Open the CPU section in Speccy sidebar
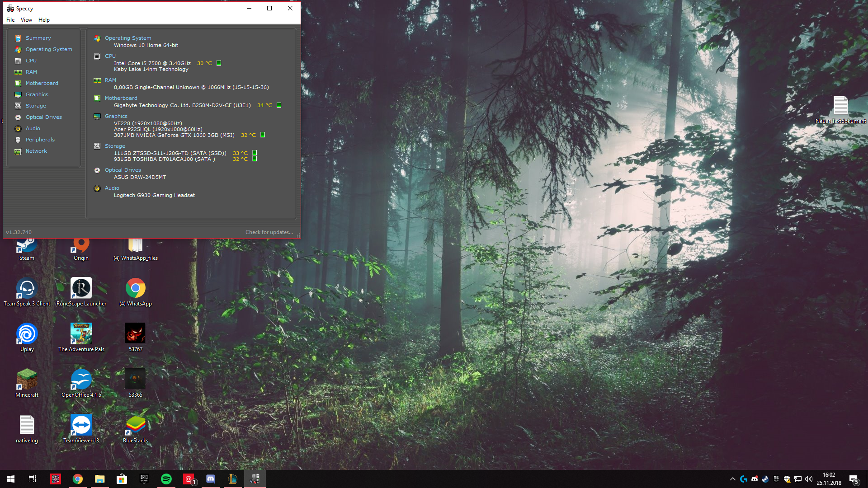 click(31, 61)
